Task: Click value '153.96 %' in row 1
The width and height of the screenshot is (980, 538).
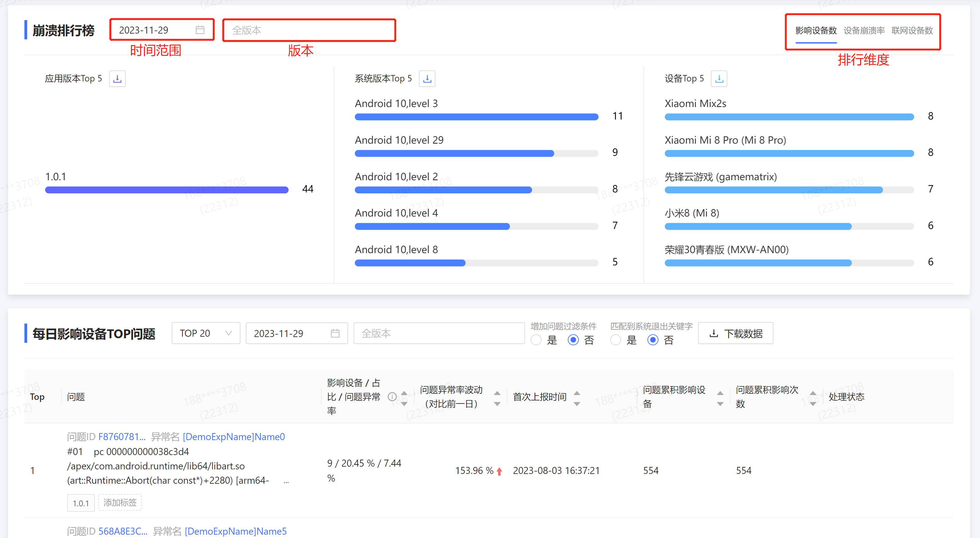Action: click(x=474, y=471)
